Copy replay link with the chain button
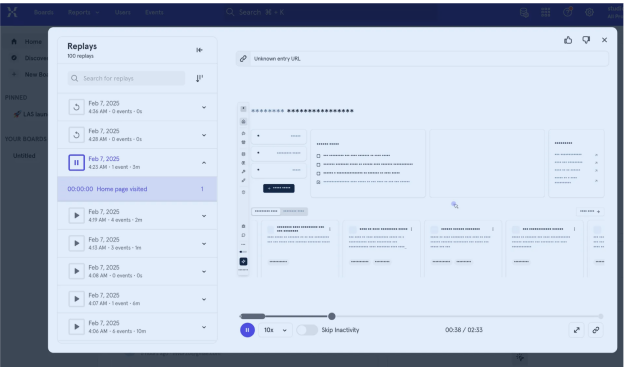 click(596, 330)
